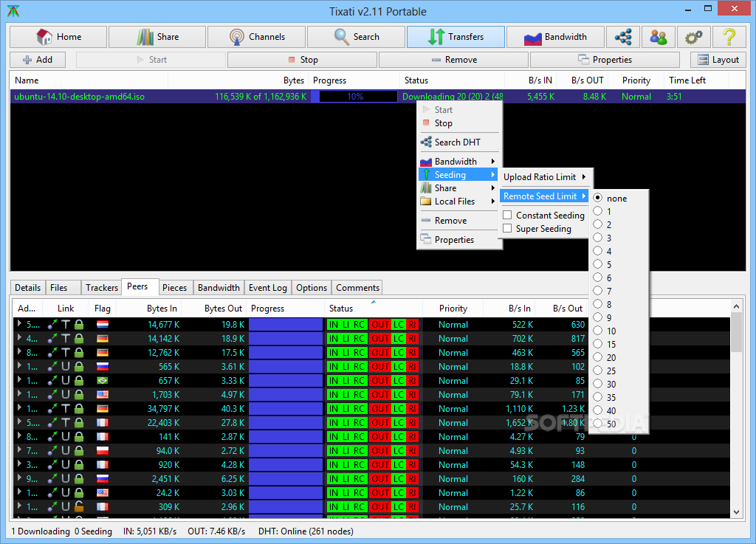
Task: Set remote seed limit to 50
Action: click(x=598, y=424)
